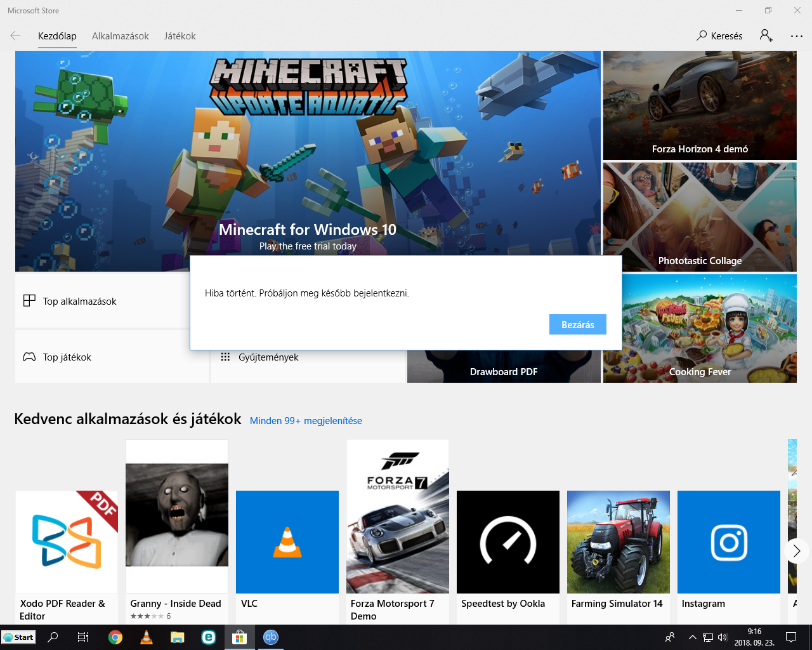Open the three-dot more menu
812x650 pixels.
coord(797,36)
